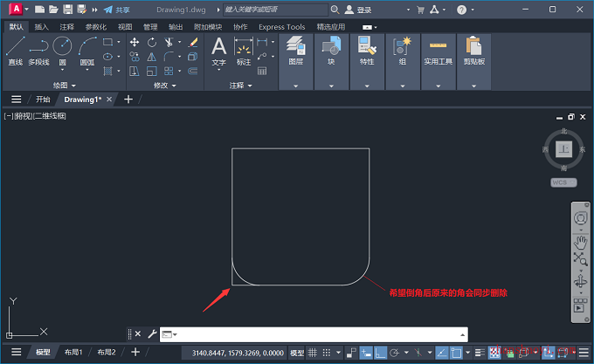Toggle 2D object snap
The image size is (594, 364).
(456, 353)
